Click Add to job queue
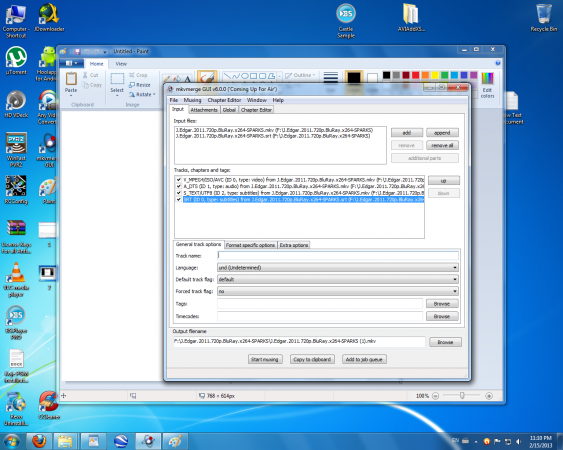 click(x=364, y=359)
